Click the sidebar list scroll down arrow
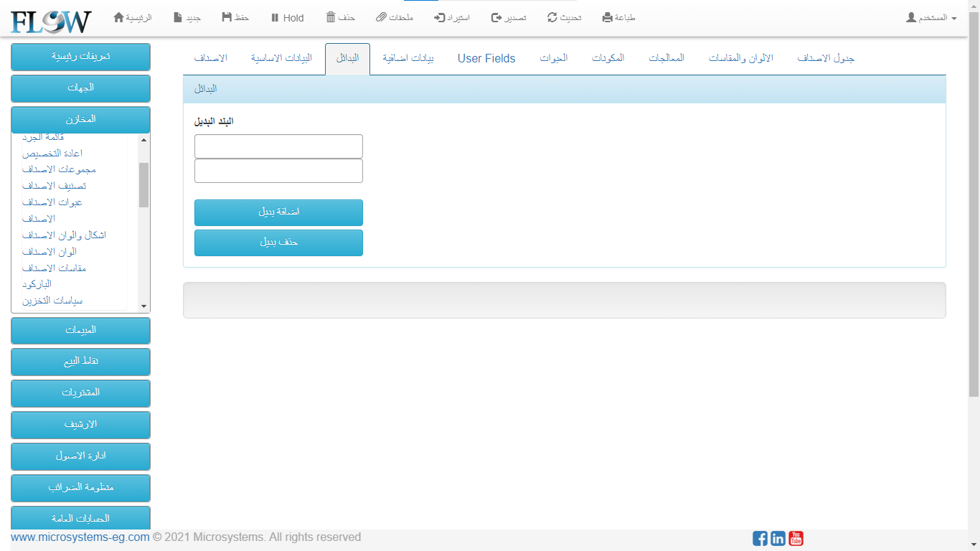 (143, 306)
